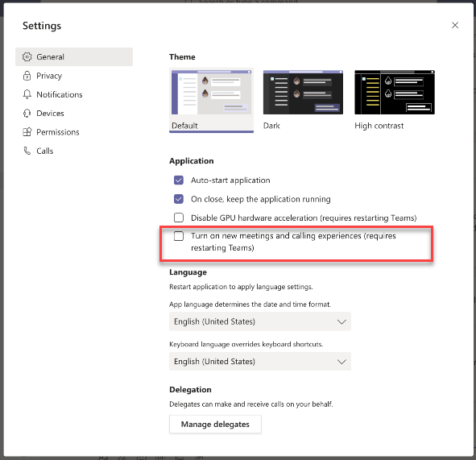
Task: Click the 'High contrast' theme label
Action: [379, 126]
